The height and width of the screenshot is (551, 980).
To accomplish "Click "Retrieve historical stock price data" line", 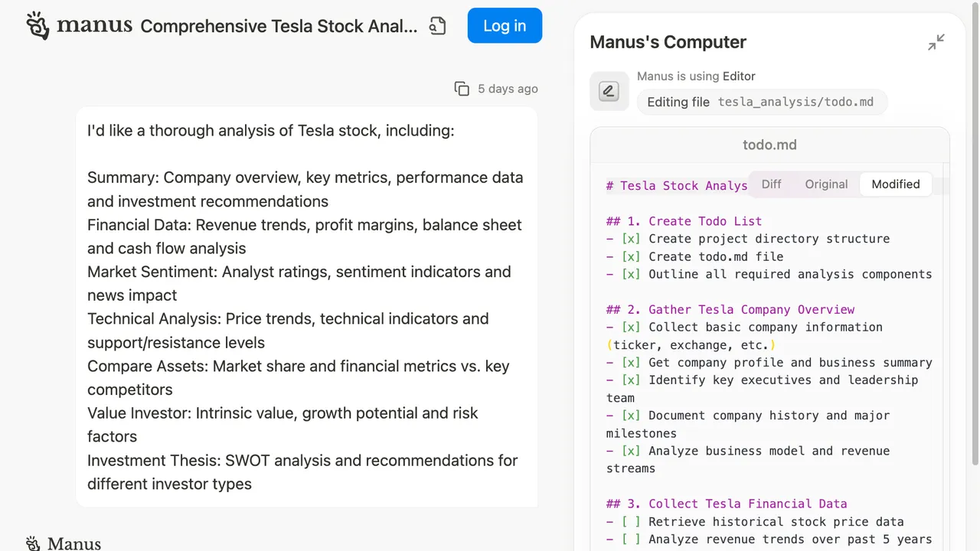I will pos(755,521).
